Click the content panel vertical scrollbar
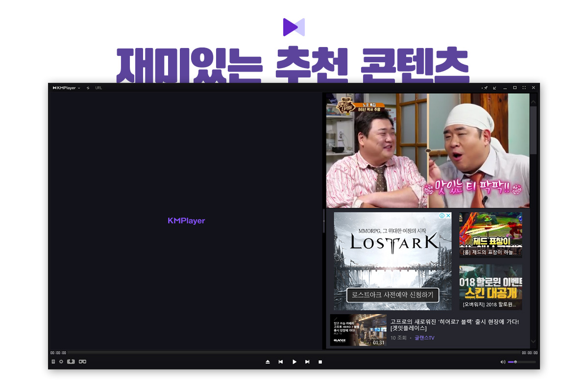This screenshot has width=588, height=392. pos(533,130)
